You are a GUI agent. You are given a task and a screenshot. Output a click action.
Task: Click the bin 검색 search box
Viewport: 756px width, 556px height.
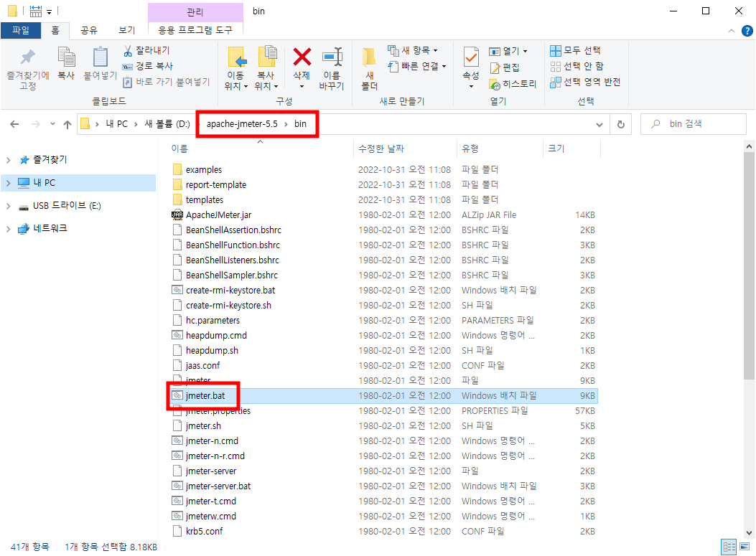[x=693, y=124]
